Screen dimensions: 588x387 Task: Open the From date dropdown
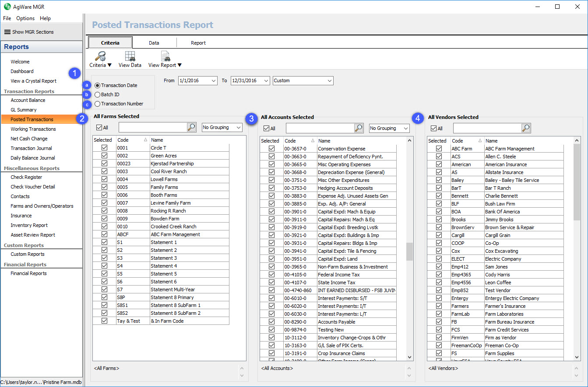click(x=213, y=81)
